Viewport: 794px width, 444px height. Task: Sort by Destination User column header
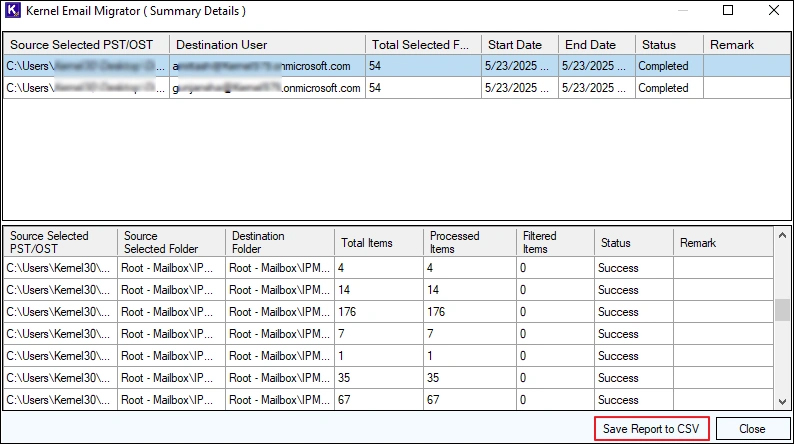(x=267, y=45)
